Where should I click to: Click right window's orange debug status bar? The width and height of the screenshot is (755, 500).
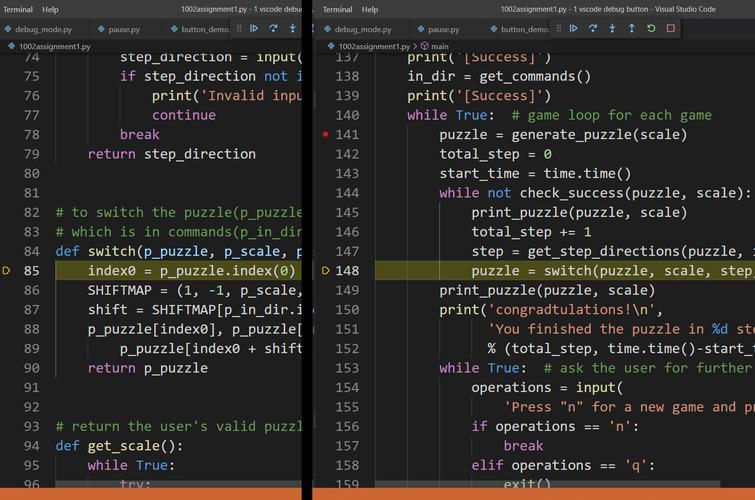coord(534,494)
